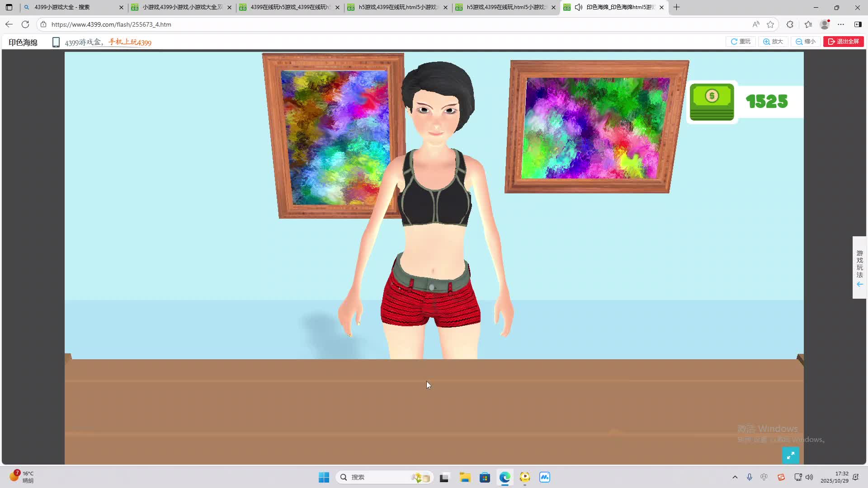Open the 手机上玩4399 link
Screen dimensions: 868x488
(x=130, y=42)
